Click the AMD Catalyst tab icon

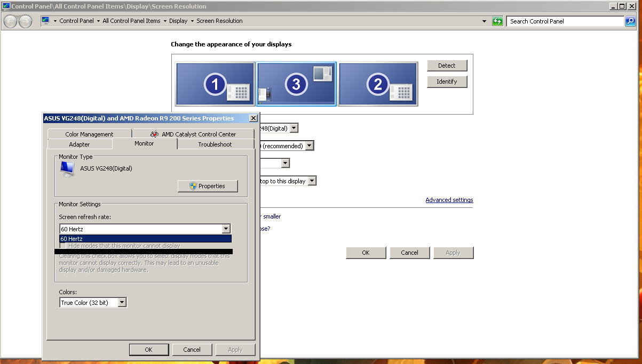pos(154,134)
